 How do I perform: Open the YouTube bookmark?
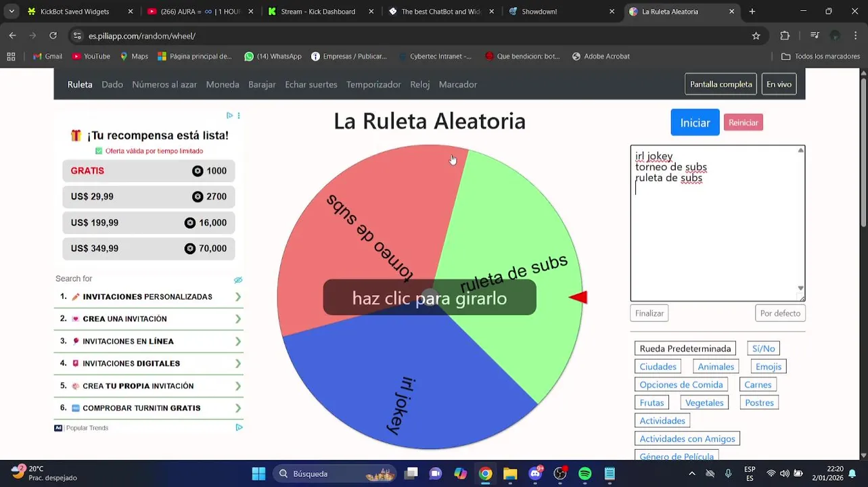coord(91,56)
